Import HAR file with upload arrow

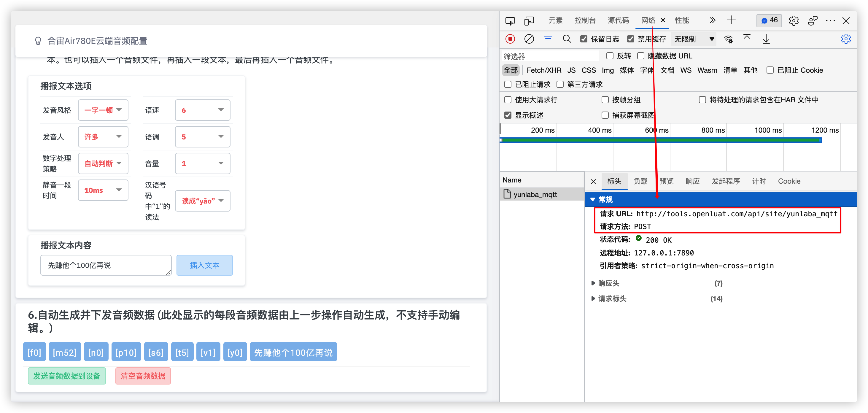point(747,39)
